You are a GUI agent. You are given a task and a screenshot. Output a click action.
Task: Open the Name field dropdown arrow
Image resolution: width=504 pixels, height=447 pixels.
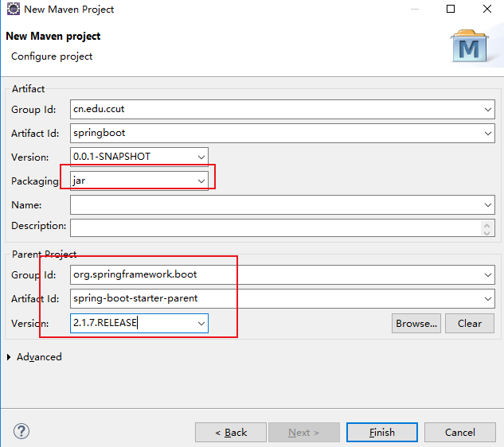[487, 205]
